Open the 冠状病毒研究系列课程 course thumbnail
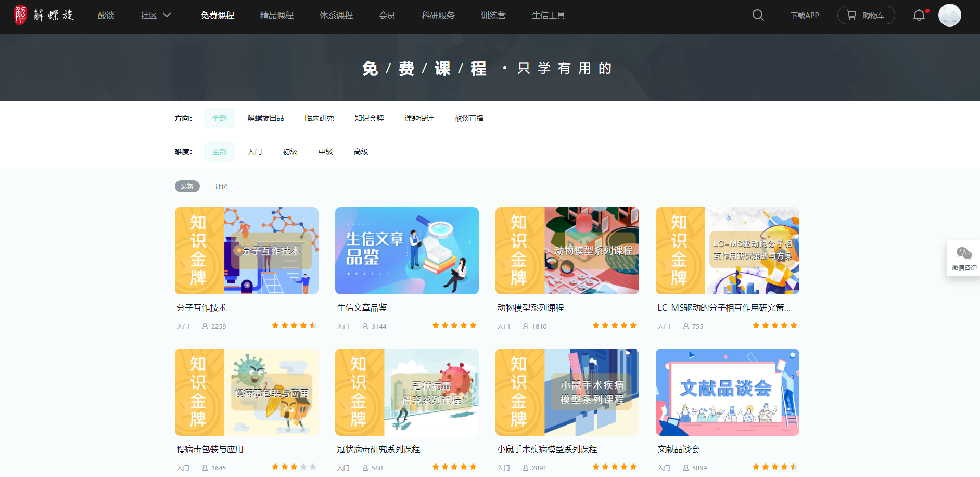This screenshot has height=477, width=980. 407,392
